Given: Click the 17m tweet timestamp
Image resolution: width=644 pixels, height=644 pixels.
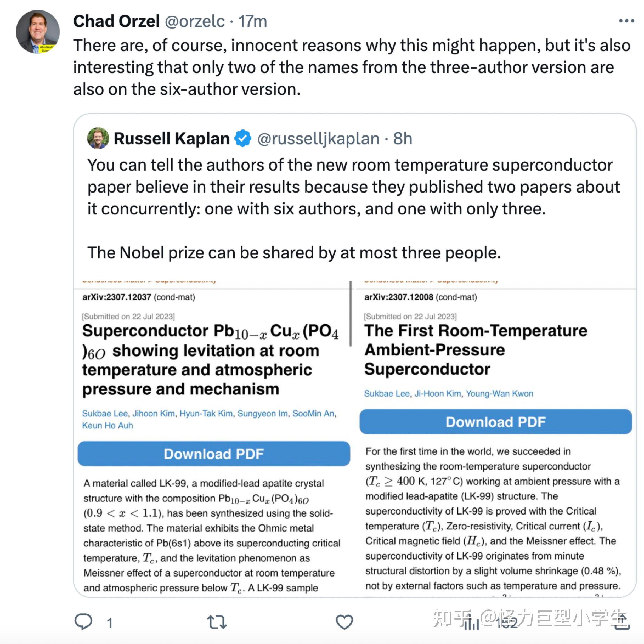Looking at the screenshot, I should (x=253, y=21).
